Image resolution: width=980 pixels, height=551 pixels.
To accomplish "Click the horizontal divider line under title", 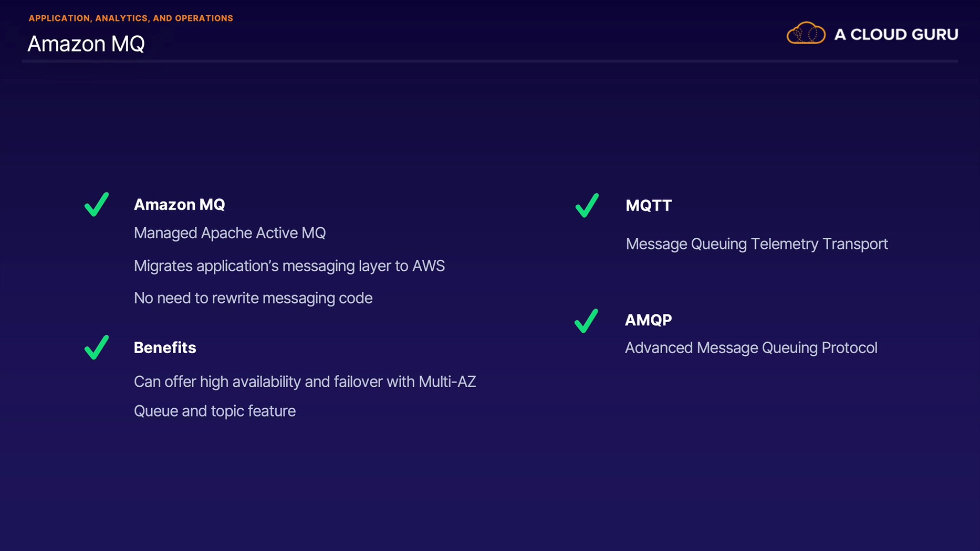I will coord(490,61).
